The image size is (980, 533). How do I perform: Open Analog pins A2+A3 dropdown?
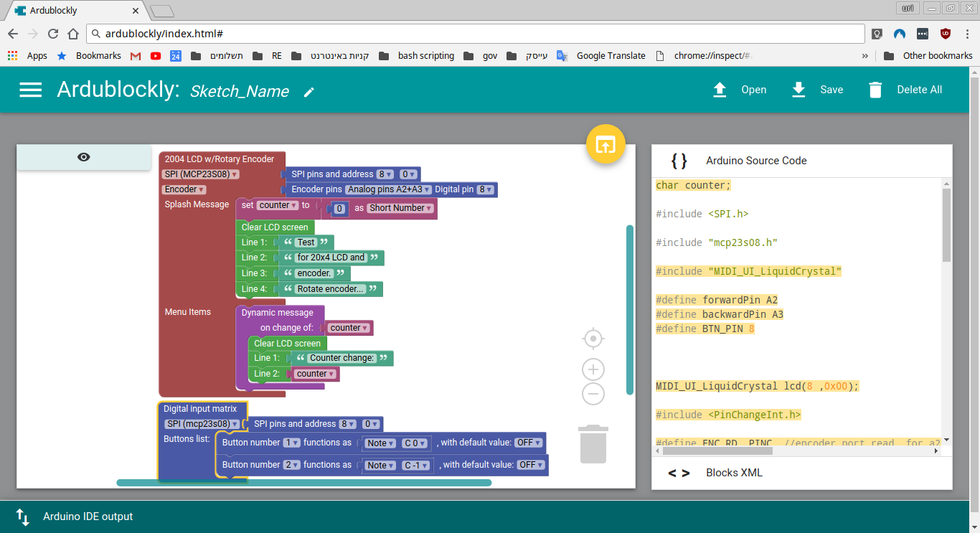point(388,190)
